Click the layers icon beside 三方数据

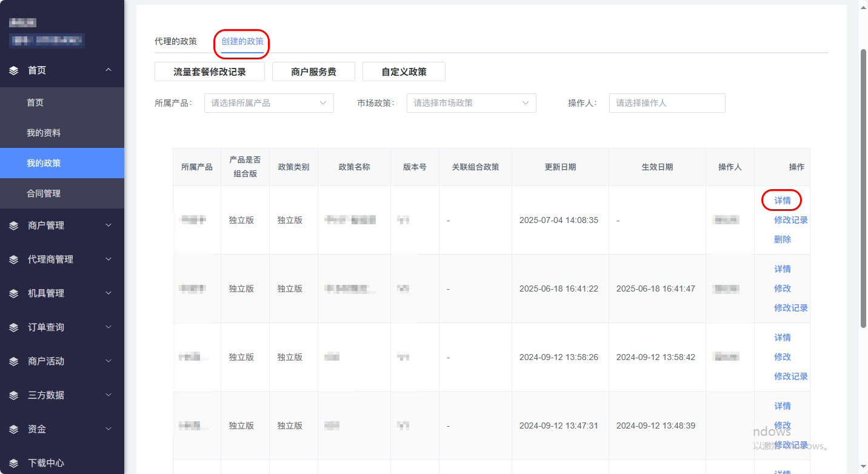[14, 395]
